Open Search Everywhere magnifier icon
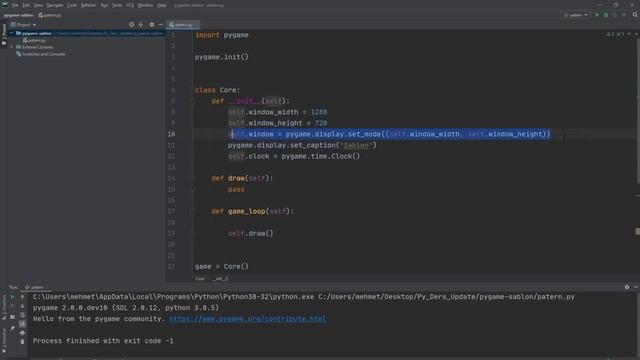 point(635,15)
